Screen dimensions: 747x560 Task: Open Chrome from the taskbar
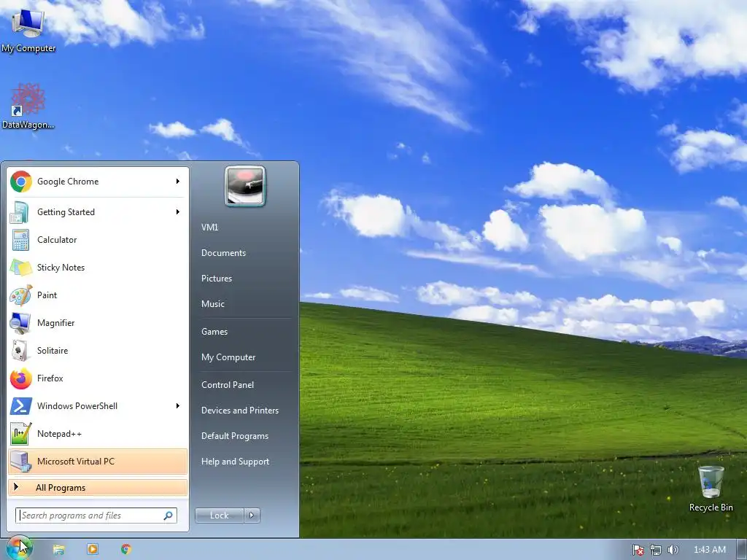(x=125, y=549)
